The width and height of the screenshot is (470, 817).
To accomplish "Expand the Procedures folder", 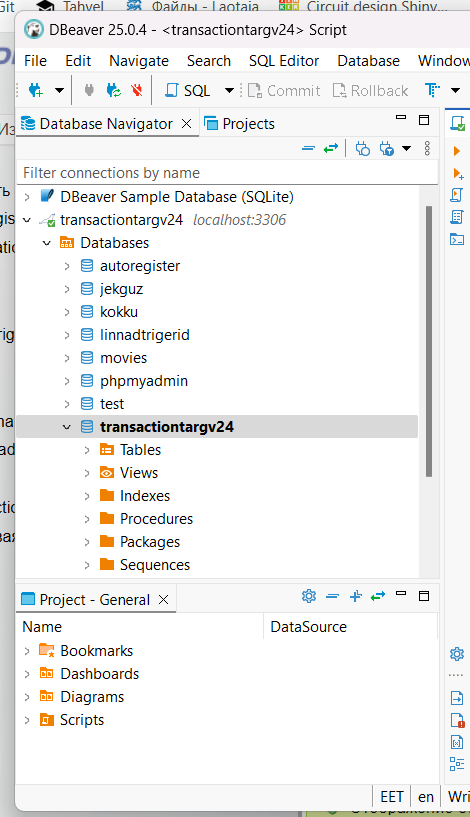I will pyautogui.click(x=86, y=519).
